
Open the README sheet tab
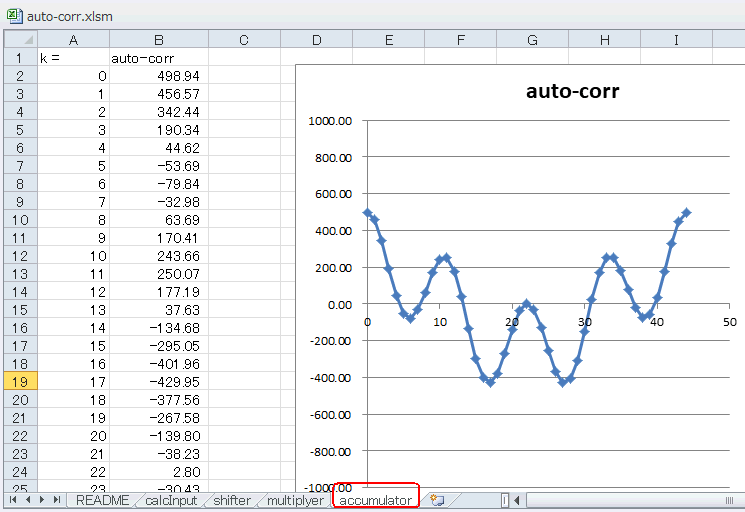[103, 500]
